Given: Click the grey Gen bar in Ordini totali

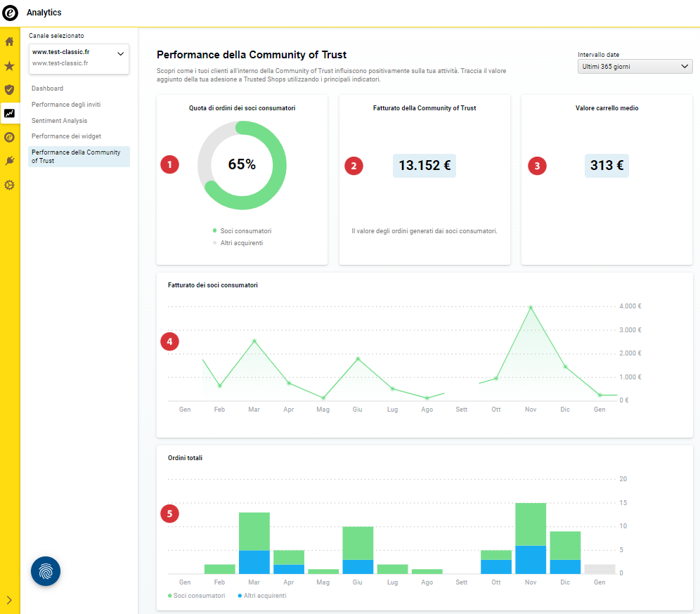Looking at the screenshot, I should [x=599, y=569].
